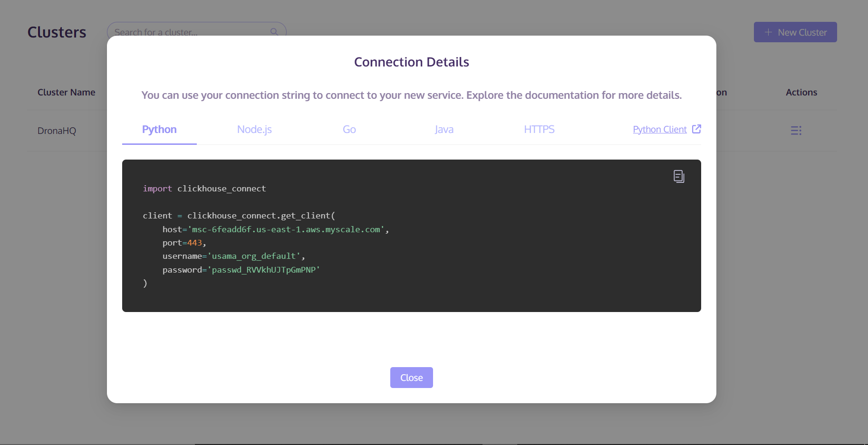Viewport: 868px width, 445px height.
Task: Click the host string in code block
Action: [x=286, y=229]
